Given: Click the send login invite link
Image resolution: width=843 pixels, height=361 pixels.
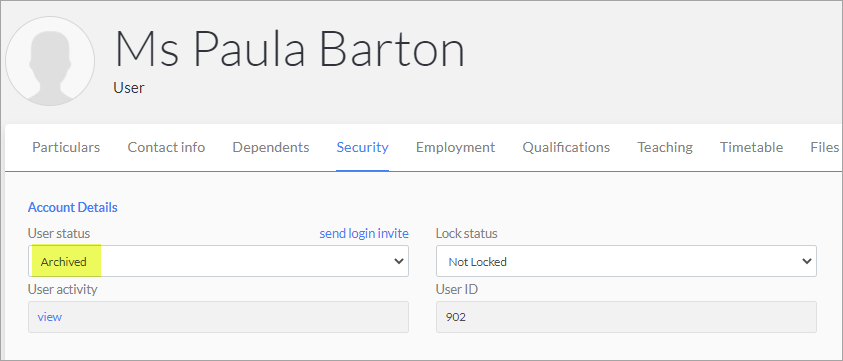Looking at the screenshot, I should point(364,233).
